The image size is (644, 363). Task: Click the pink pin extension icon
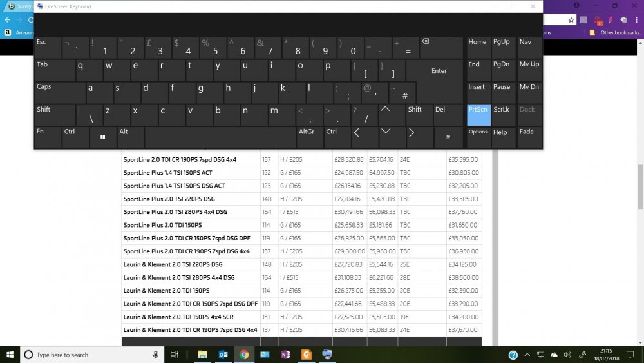click(611, 20)
